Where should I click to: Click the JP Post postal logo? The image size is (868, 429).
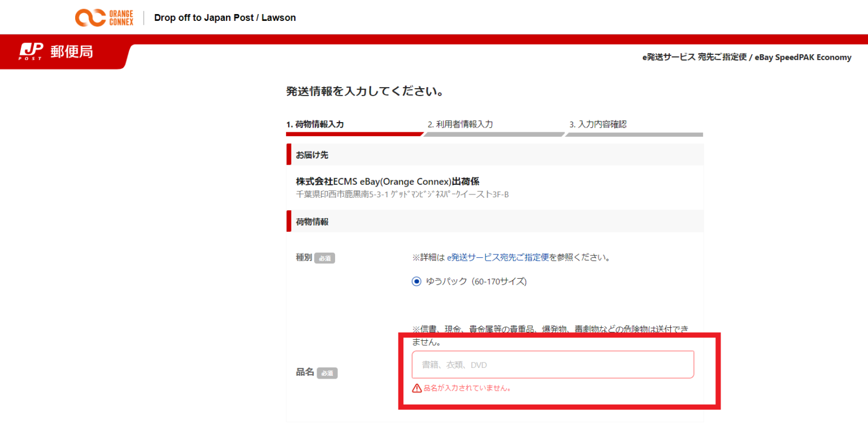pyautogui.click(x=31, y=51)
